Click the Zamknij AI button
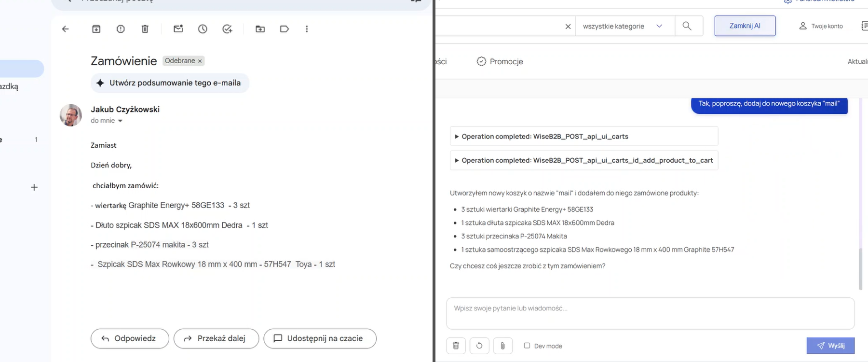868x362 pixels. pyautogui.click(x=745, y=26)
